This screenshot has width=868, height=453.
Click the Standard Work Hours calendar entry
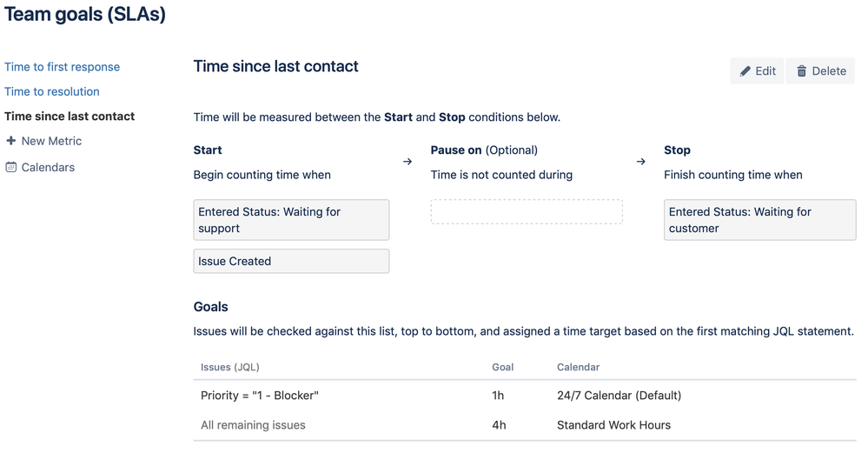(x=613, y=425)
